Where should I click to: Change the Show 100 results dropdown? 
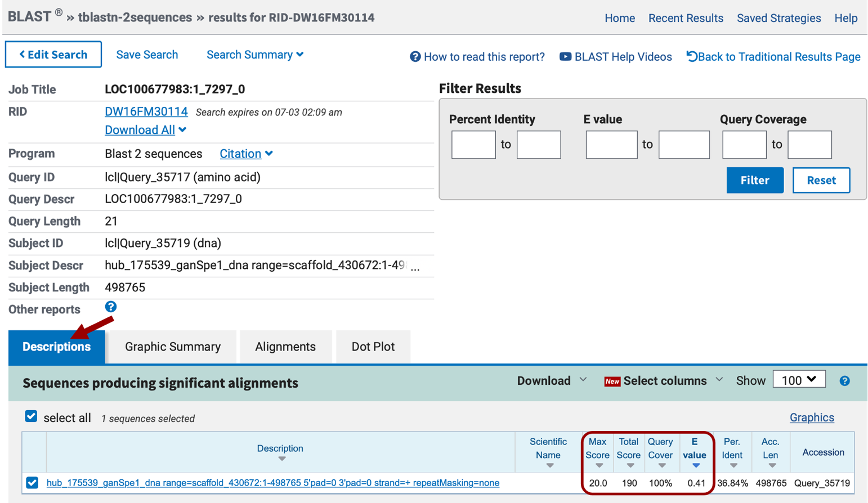(x=799, y=380)
